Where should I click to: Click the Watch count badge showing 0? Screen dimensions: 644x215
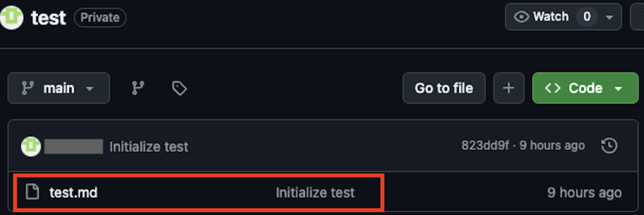click(586, 17)
